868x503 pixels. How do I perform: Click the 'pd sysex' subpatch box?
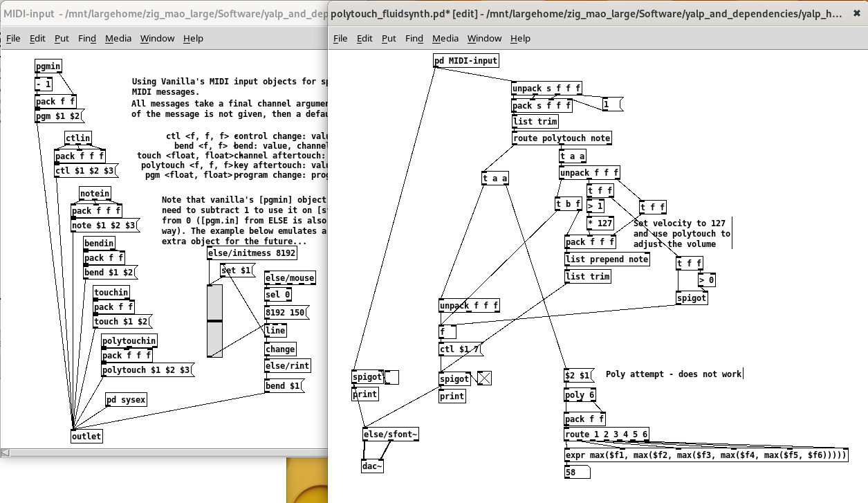pyautogui.click(x=126, y=400)
